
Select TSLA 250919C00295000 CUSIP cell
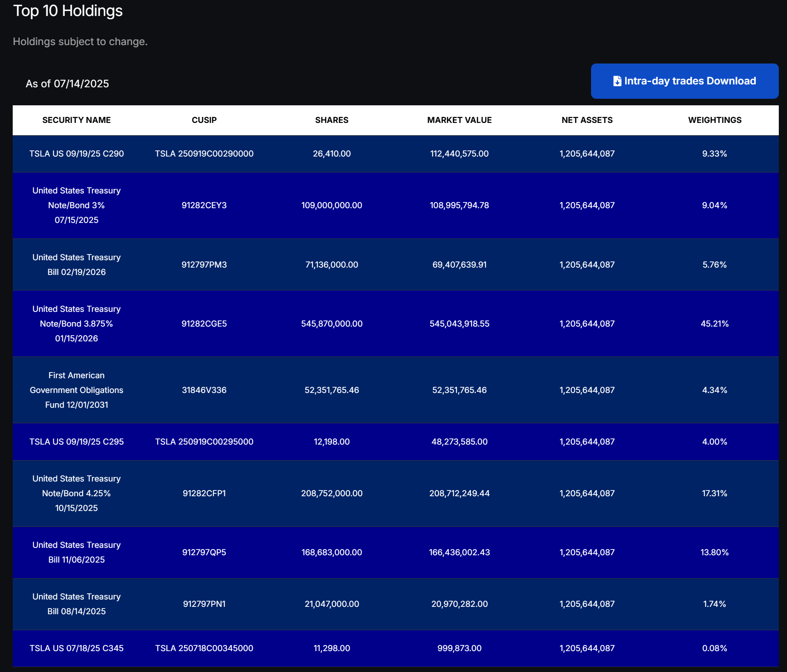(204, 442)
